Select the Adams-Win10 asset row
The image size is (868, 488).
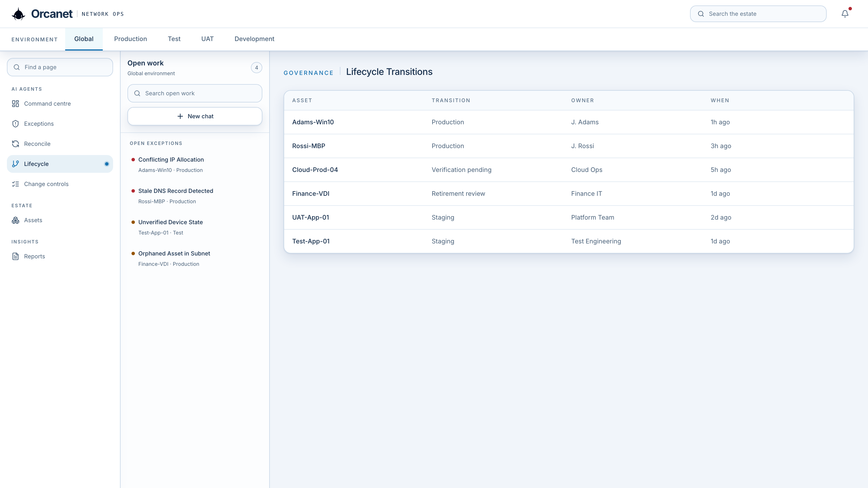click(568, 122)
